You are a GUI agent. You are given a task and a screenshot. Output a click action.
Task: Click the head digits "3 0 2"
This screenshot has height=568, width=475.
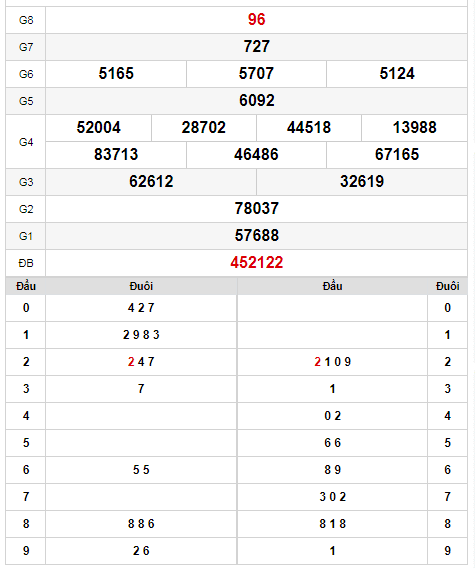(x=332, y=497)
